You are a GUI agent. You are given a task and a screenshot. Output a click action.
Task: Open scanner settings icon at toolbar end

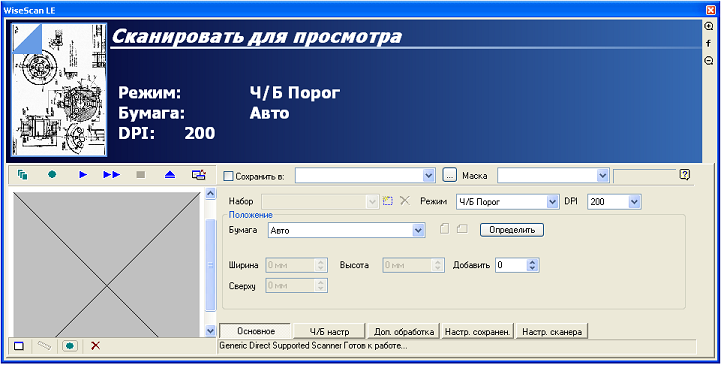(199, 175)
